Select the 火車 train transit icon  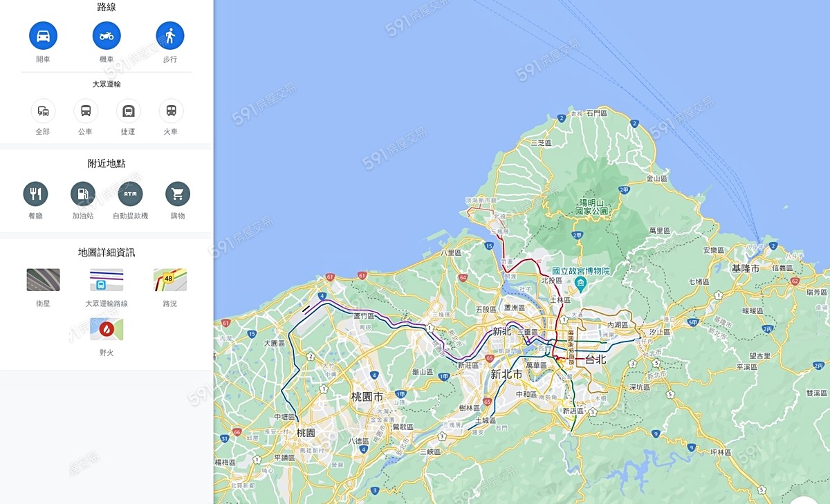coord(171,111)
